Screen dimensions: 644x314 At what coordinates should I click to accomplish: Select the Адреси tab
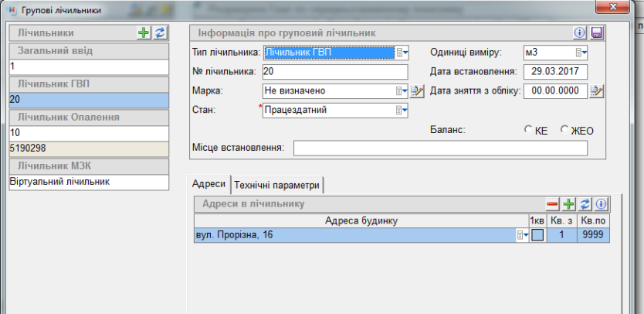209,185
